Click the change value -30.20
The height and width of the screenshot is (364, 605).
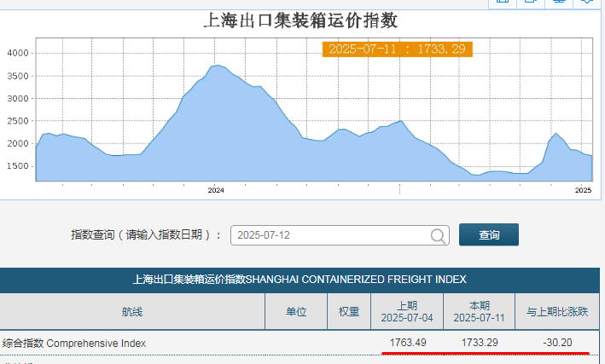pyautogui.click(x=557, y=343)
